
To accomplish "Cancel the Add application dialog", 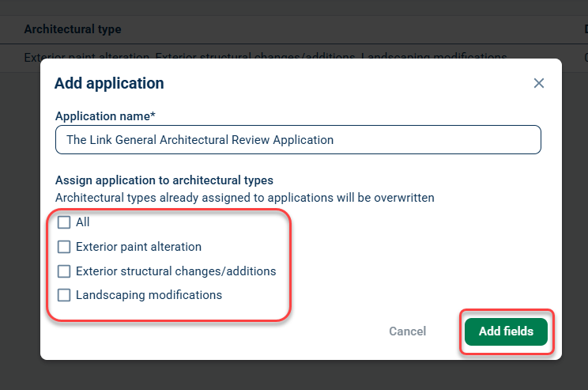I will pyautogui.click(x=407, y=331).
